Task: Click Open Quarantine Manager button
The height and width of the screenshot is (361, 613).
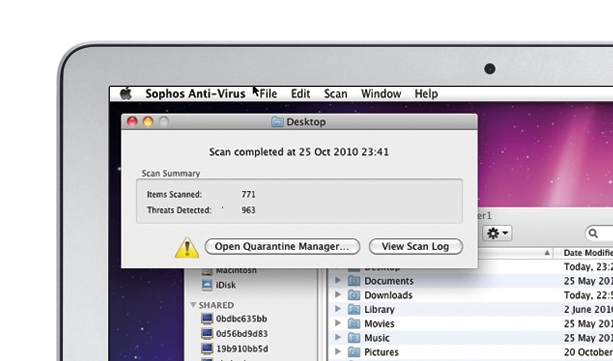Action: click(x=282, y=246)
